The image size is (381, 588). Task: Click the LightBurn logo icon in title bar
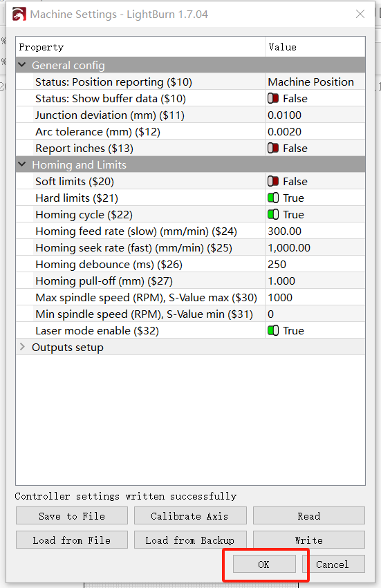click(x=19, y=15)
